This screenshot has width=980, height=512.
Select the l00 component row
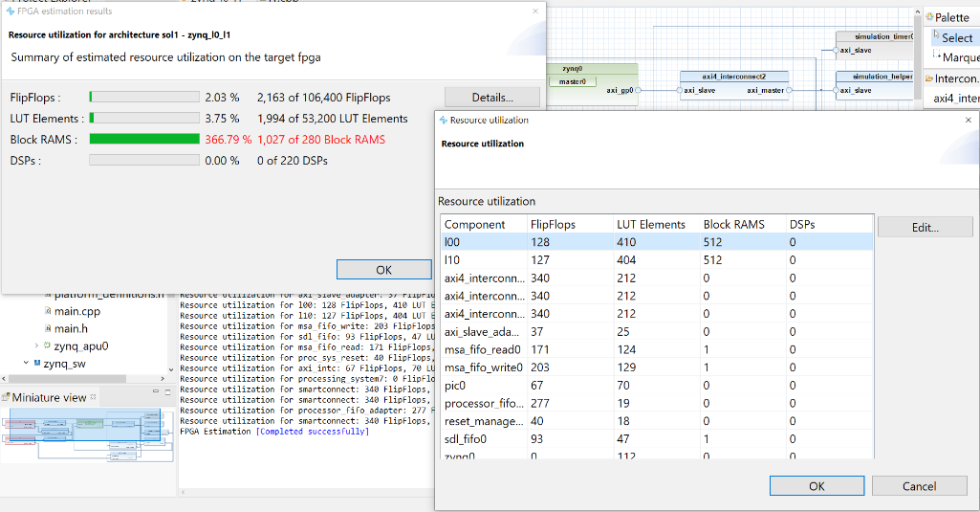coord(657,241)
